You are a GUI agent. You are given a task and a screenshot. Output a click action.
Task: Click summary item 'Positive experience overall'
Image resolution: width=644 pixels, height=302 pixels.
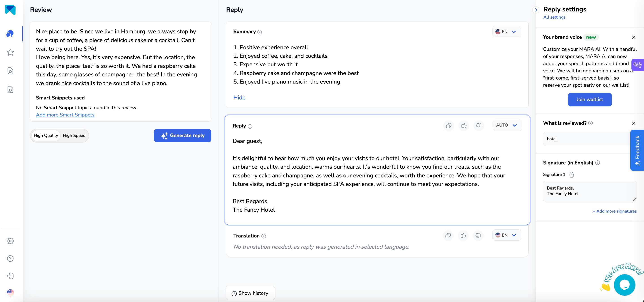click(274, 47)
